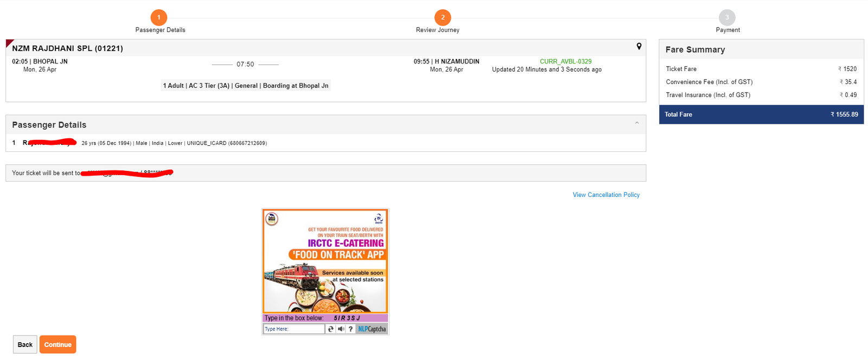The image size is (868, 359).
Task: Select step 3 Payment circle
Action: click(727, 17)
